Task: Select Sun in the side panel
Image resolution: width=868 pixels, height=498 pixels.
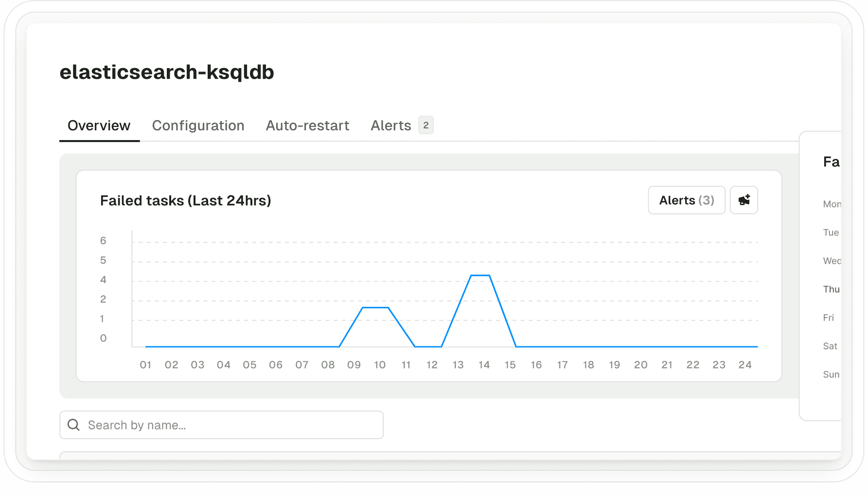Action: tap(831, 374)
